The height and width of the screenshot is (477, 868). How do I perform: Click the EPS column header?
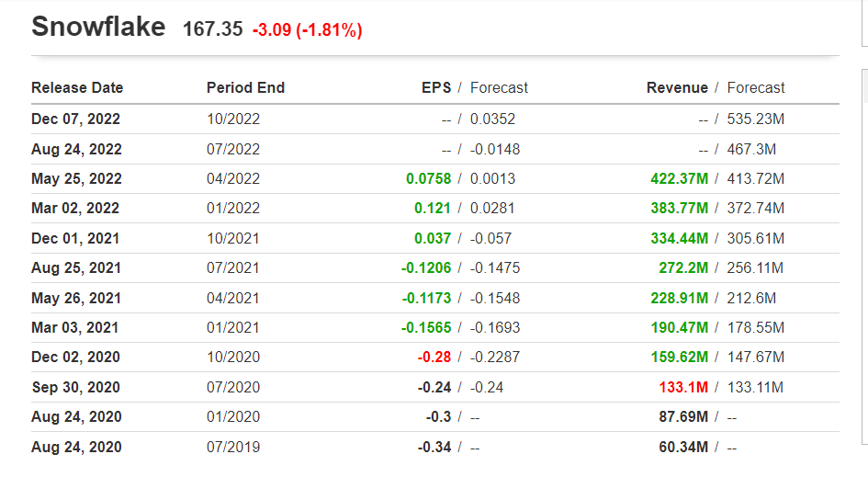436,87
